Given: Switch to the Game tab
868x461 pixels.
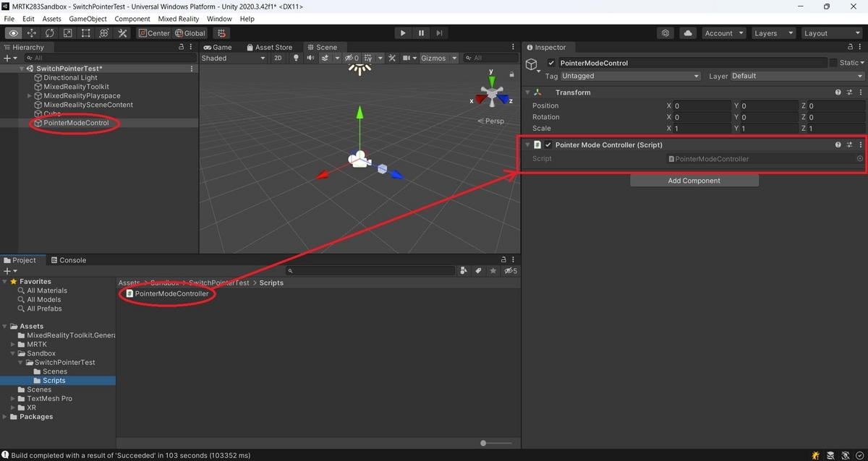Looking at the screenshot, I should 218,47.
